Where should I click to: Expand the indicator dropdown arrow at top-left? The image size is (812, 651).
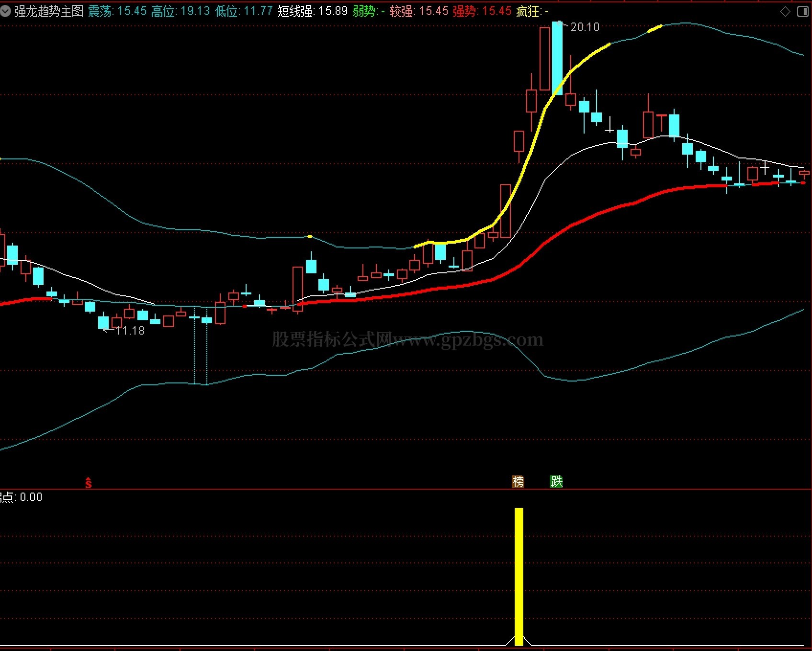click(x=6, y=11)
